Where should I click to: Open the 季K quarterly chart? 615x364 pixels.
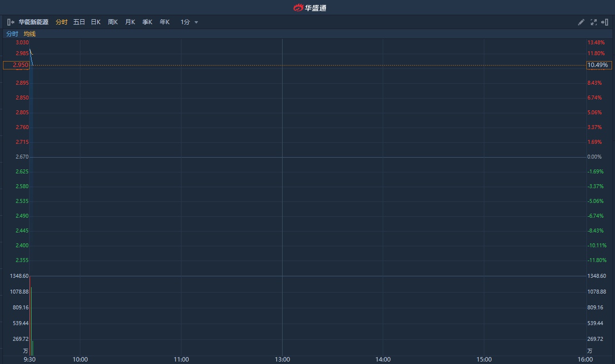[x=147, y=22]
